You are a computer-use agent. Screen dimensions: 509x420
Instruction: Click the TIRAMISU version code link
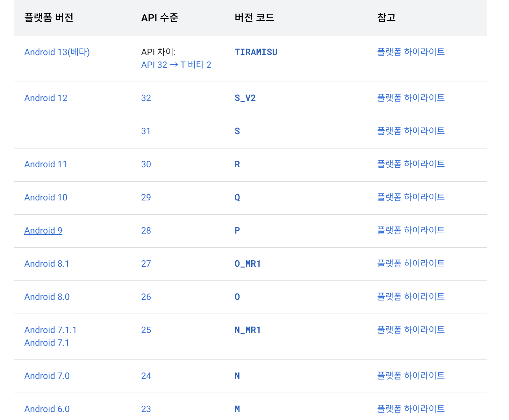(256, 52)
